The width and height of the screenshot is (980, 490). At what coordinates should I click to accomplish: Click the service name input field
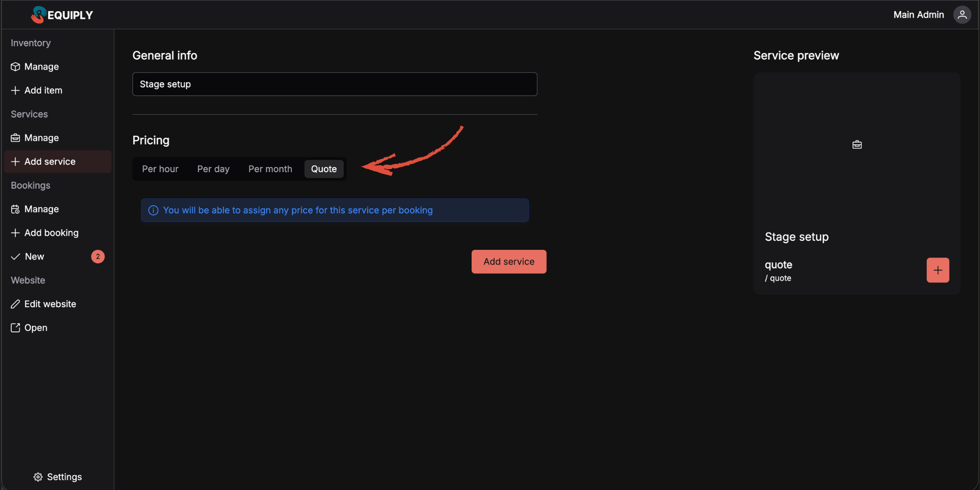point(335,84)
